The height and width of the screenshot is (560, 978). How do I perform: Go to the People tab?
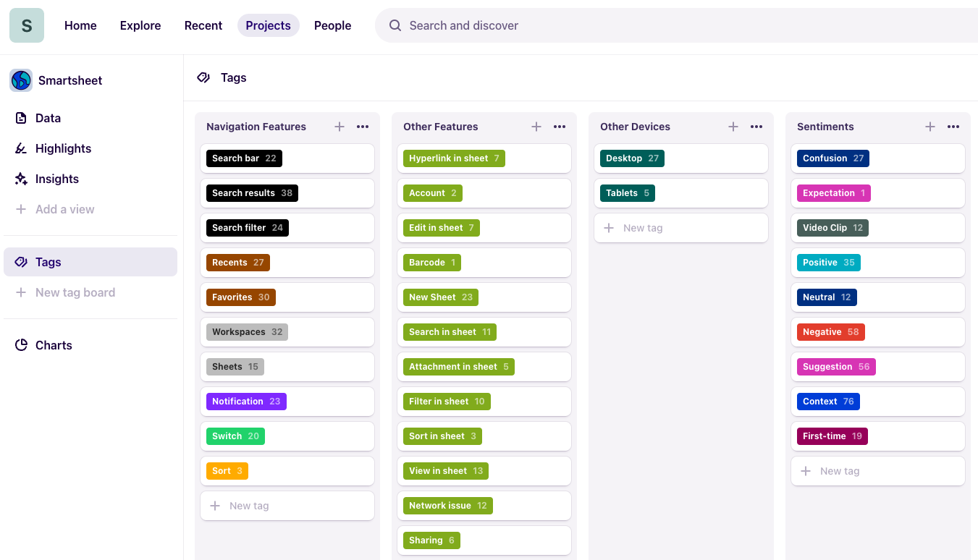[x=333, y=25]
